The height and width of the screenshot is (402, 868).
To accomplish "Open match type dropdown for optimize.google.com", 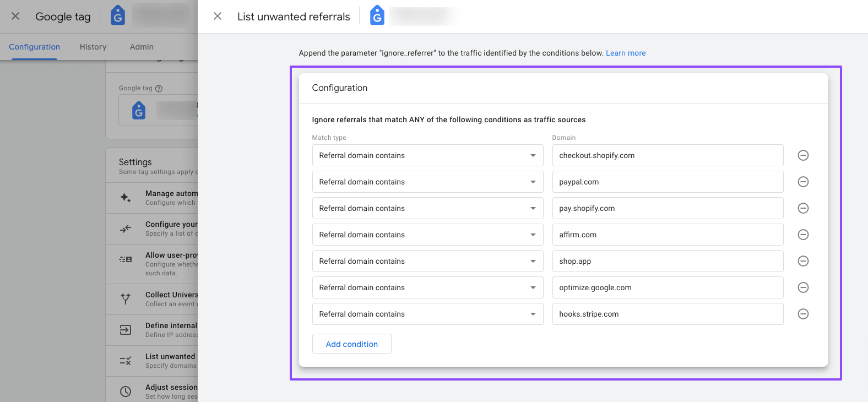I will click(x=427, y=287).
